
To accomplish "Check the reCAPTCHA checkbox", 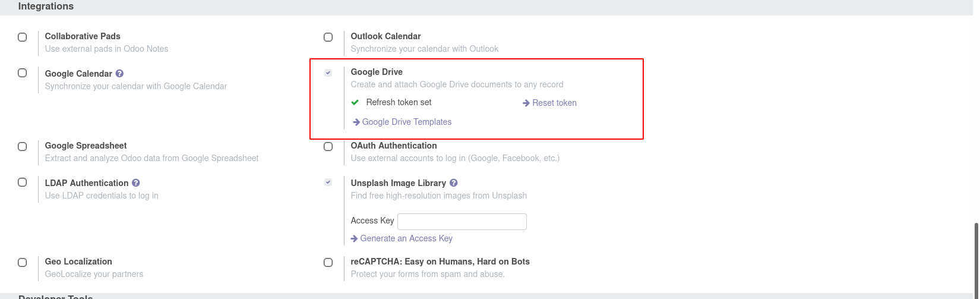I will (x=328, y=262).
